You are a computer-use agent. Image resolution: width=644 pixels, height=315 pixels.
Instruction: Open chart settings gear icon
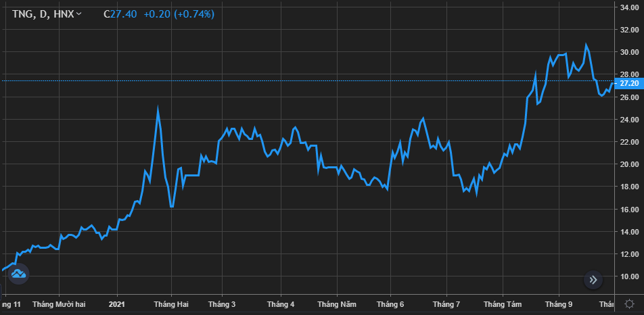[x=629, y=304]
